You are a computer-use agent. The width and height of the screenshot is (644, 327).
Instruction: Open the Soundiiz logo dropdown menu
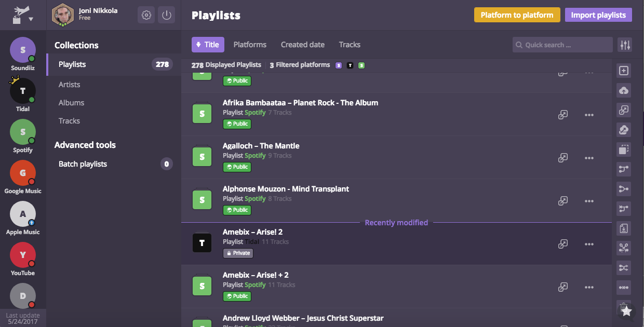(x=23, y=16)
